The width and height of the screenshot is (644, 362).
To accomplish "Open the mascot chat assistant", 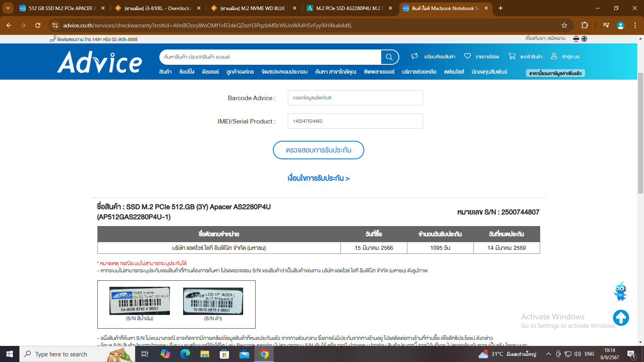I will tap(620, 291).
